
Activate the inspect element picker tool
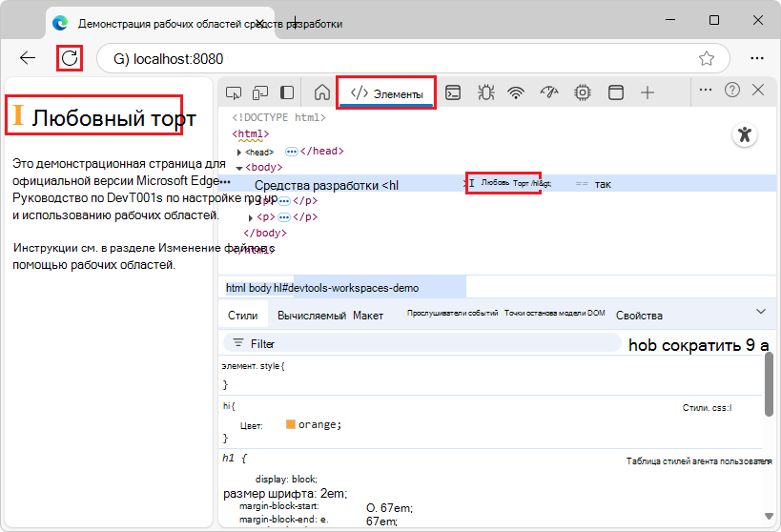(234, 92)
